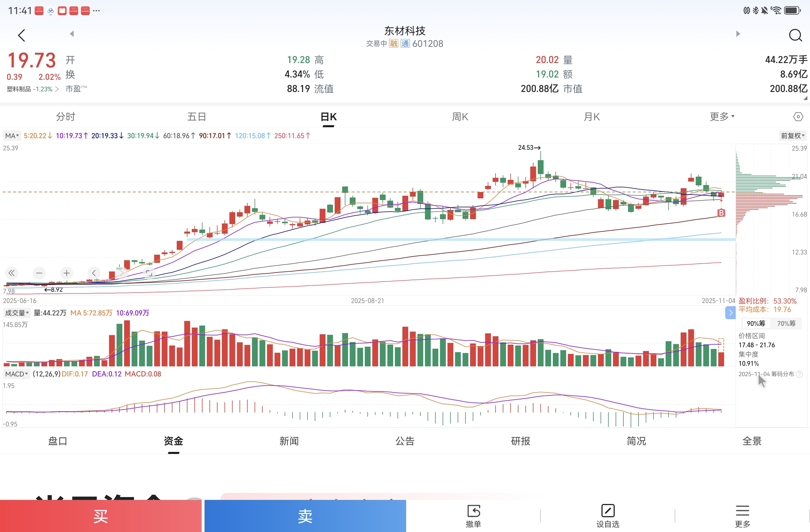Expand the 前复权 adjustment dropdown
The width and height of the screenshot is (810, 532).
(x=792, y=136)
